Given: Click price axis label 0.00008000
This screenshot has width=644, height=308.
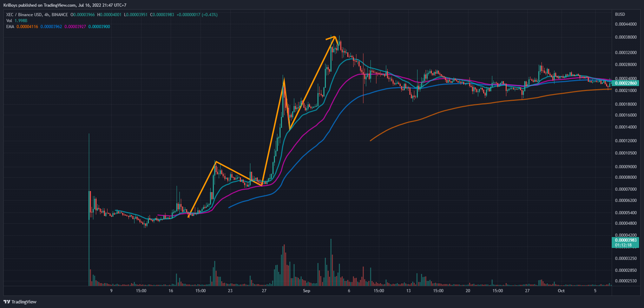Looking at the screenshot, I should pyautogui.click(x=626, y=177).
